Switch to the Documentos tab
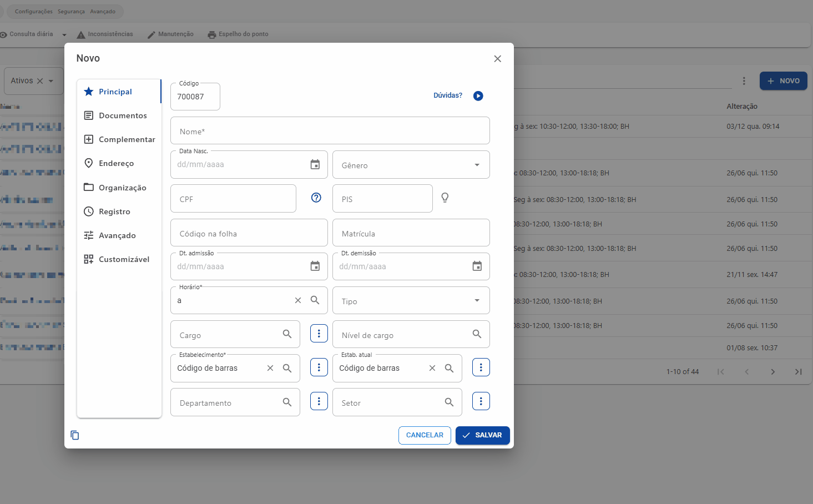The image size is (813, 504). click(119, 115)
